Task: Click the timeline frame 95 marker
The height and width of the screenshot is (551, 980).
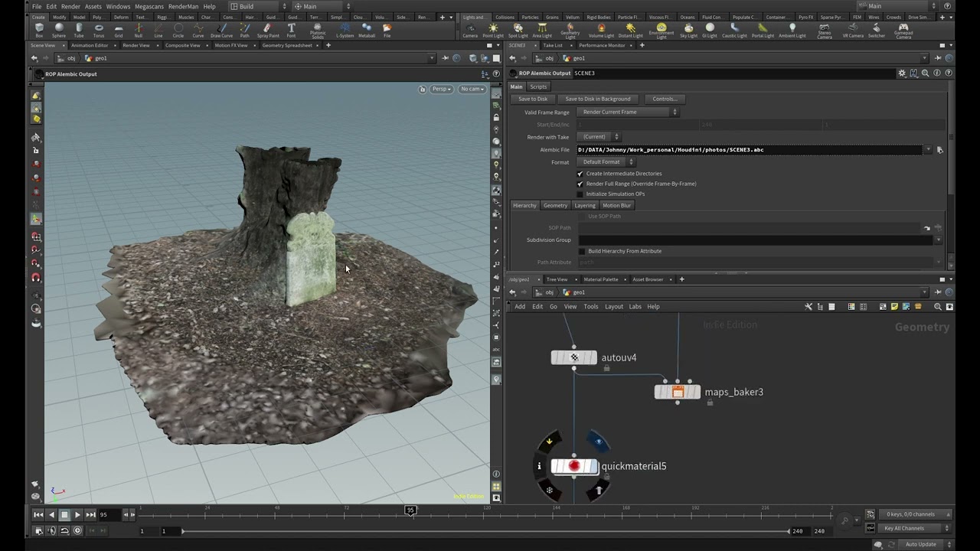Action: pyautogui.click(x=410, y=510)
